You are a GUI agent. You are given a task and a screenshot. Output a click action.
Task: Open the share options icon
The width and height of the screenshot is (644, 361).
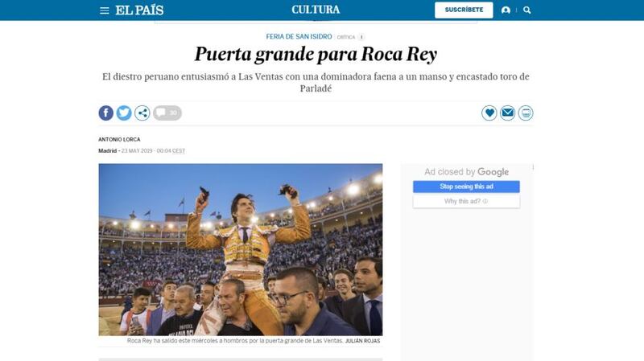[142, 113]
